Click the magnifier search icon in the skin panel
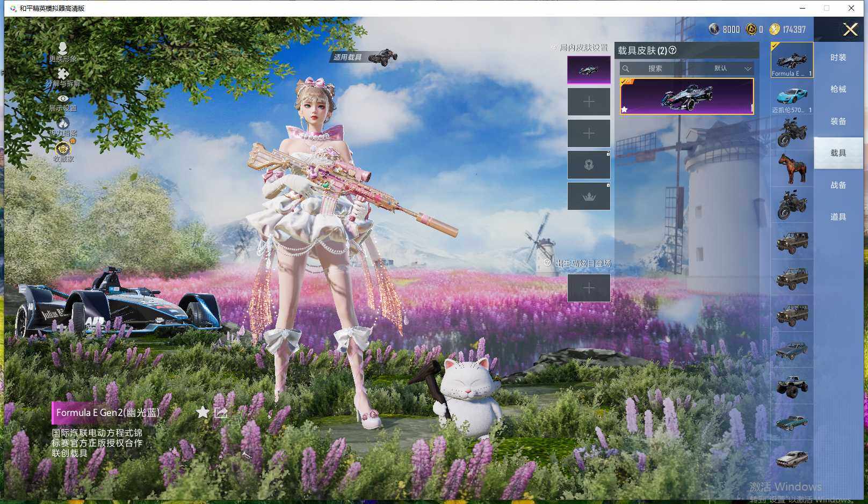The width and height of the screenshot is (868, 504). point(626,69)
